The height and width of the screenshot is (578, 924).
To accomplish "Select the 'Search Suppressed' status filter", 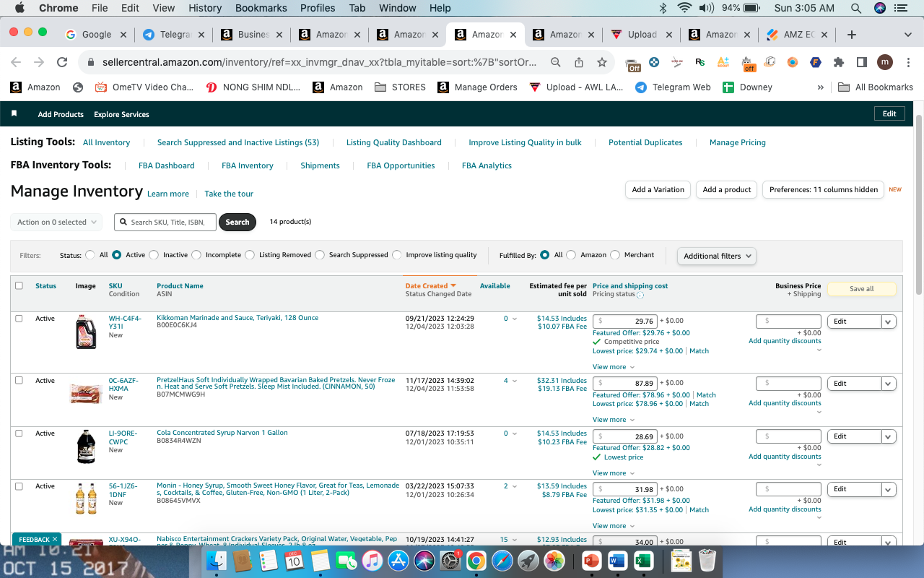I will (320, 255).
